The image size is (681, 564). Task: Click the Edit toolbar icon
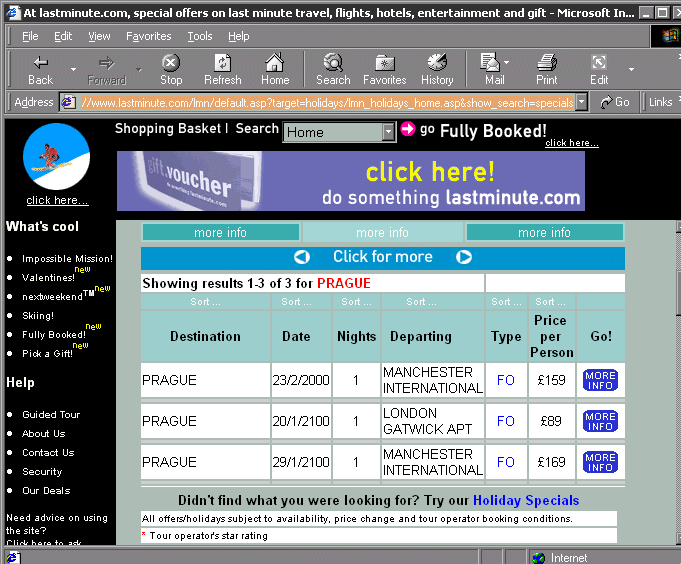(599, 63)
